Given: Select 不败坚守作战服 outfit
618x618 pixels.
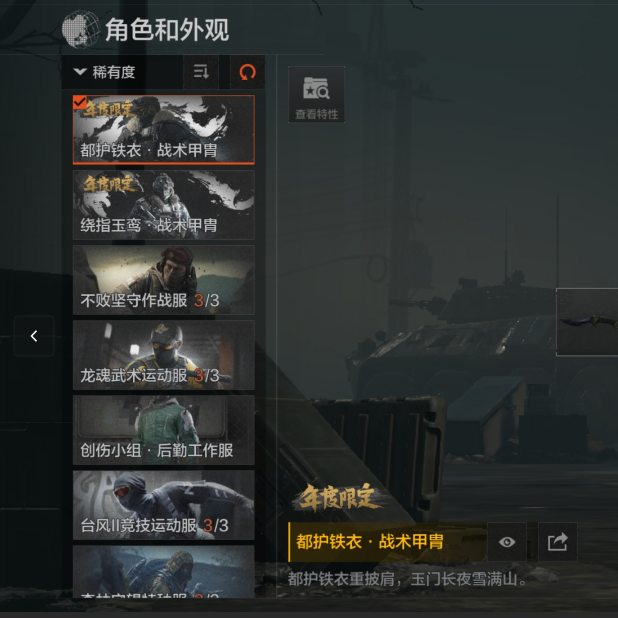Looking at the screenshot, I should tap(164, 280).
